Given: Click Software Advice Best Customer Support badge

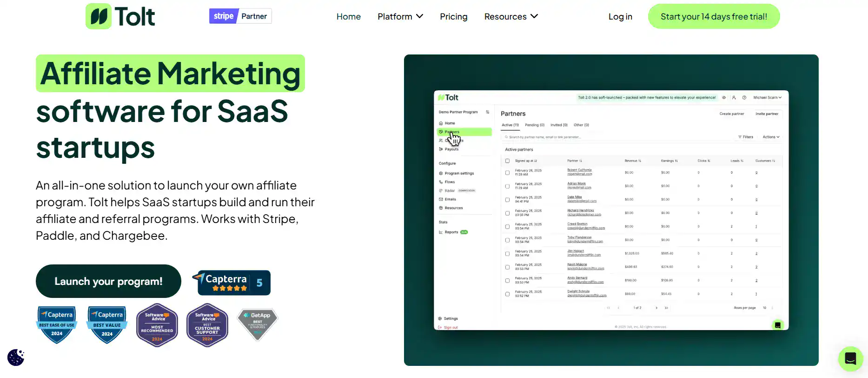Looking at the screenshot, I should click(207, 325).
